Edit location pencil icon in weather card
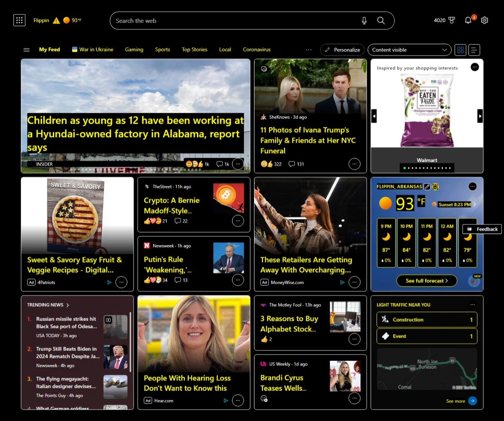 [427, 186]
